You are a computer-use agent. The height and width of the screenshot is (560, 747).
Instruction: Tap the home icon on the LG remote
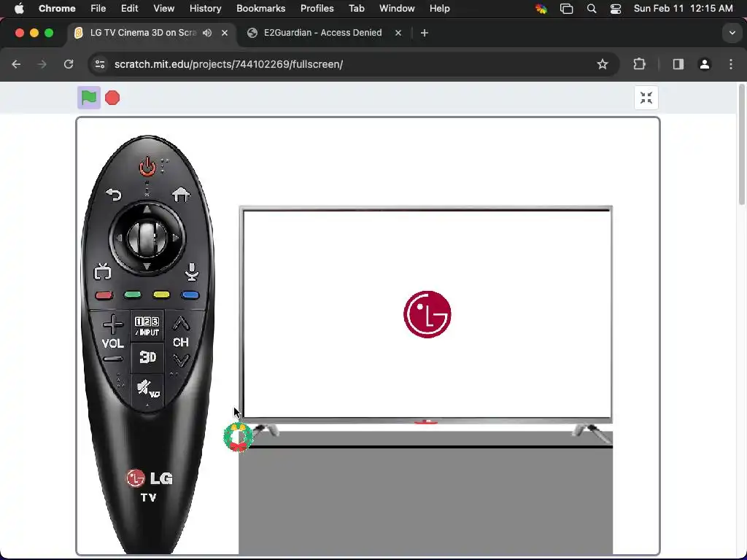click(x=181, y=195)
